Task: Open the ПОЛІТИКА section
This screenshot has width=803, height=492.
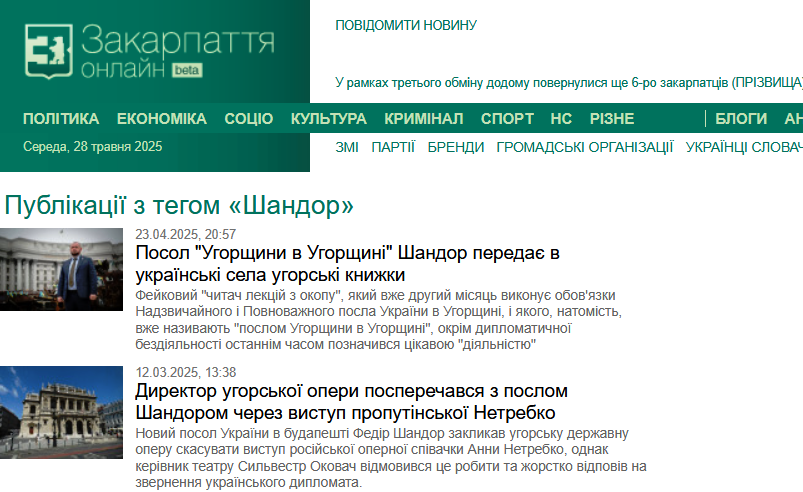Action: [61, 119]
